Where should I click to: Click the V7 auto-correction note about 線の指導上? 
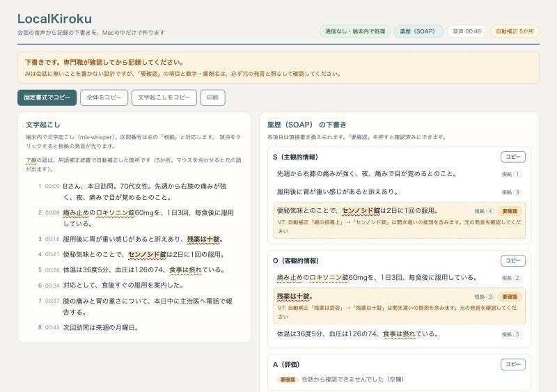pyautogui.click(x=399, y=226)
